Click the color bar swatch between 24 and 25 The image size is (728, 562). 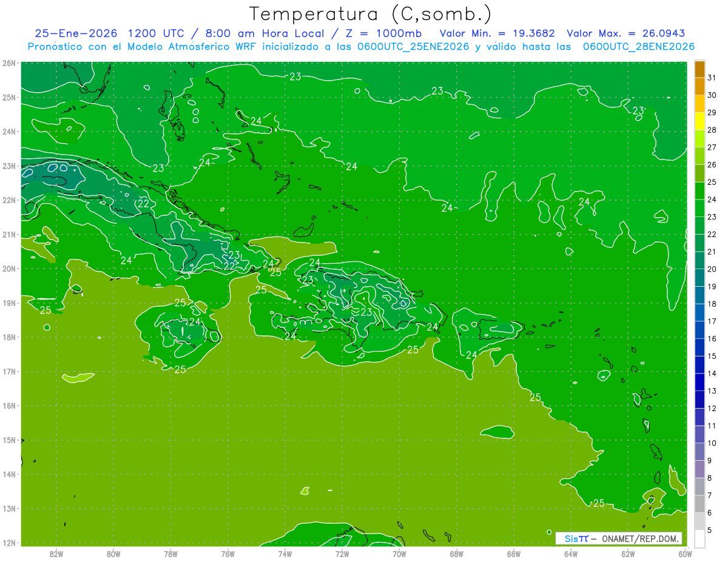[x=699, y=190]
